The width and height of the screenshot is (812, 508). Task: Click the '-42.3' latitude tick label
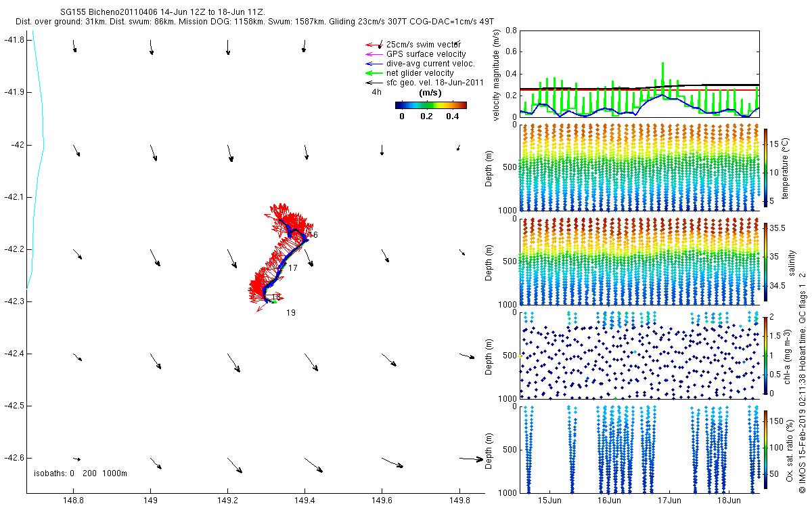tap(14, 301)
